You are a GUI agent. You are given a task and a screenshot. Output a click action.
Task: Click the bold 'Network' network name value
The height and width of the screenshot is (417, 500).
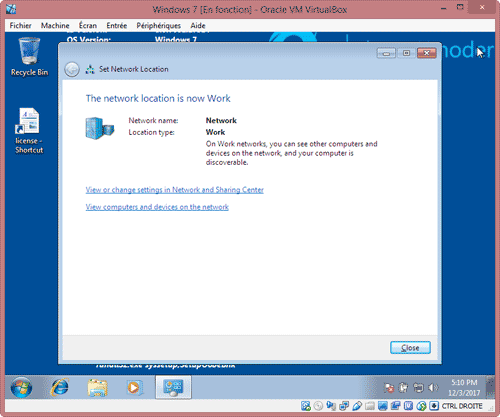[x=221, y=120]
